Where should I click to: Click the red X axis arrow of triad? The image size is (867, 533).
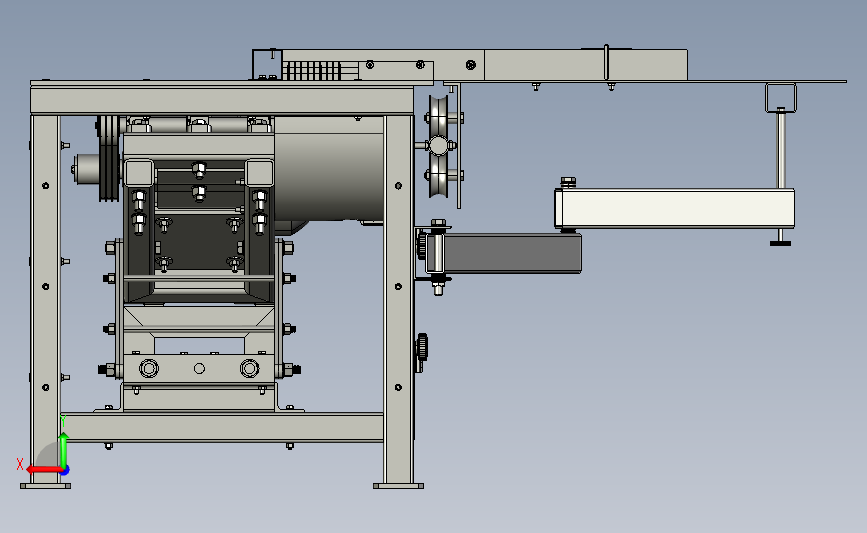coord(43,470)
